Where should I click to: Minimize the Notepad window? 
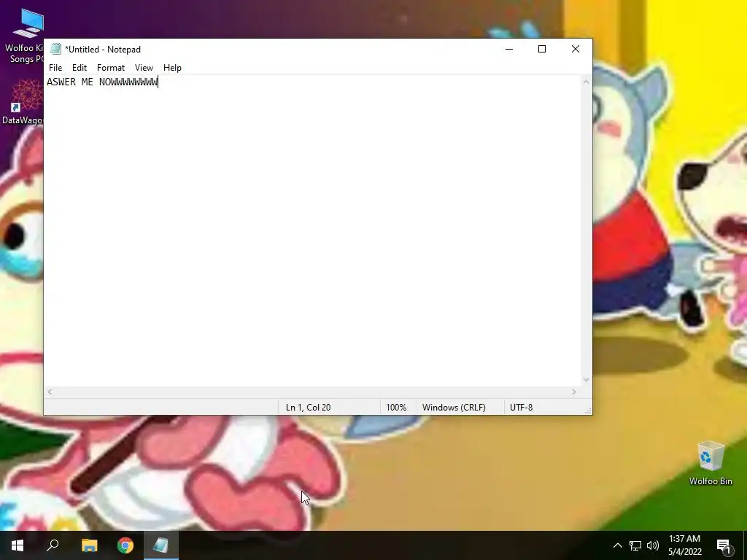508,49
